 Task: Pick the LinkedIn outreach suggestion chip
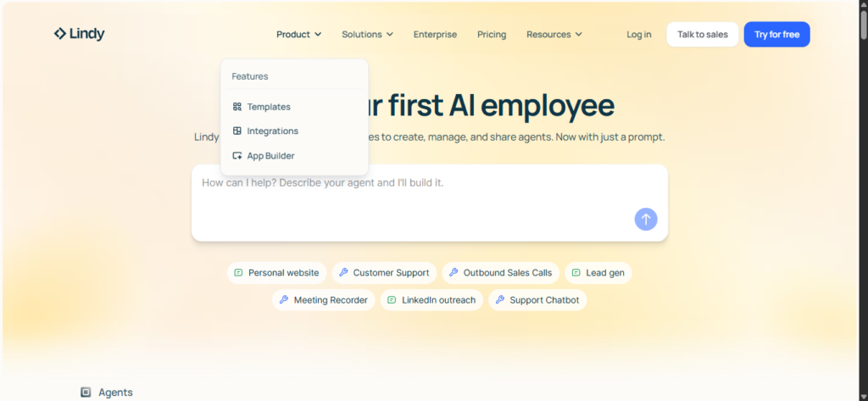point(431,299)
